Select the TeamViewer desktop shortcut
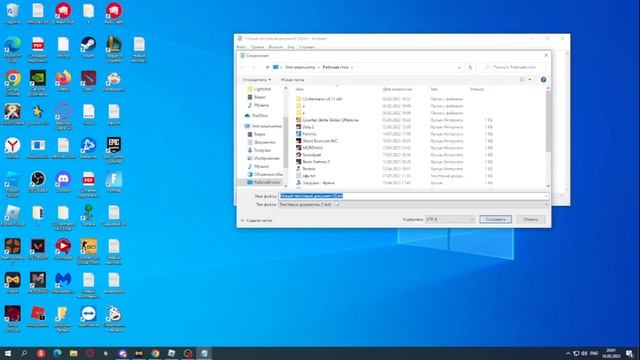This screenshot has height=360, width=640. (88, 316)
